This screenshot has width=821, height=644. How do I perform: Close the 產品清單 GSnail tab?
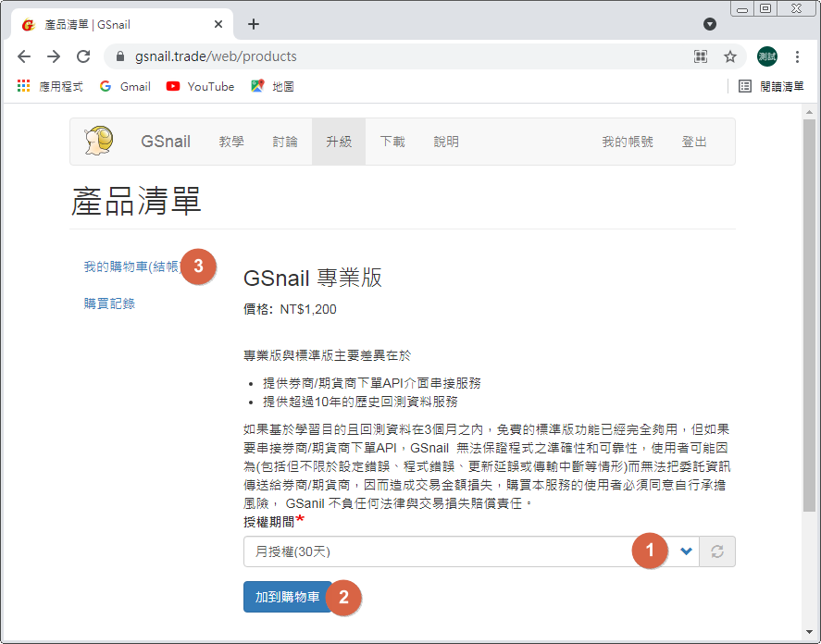tap(218, 24)
